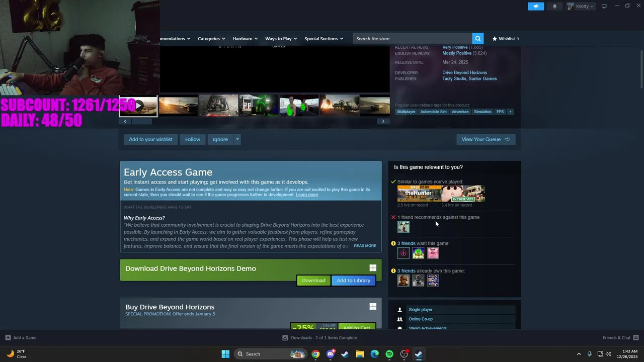Click the Online Co-op people icon
This screenshot has width=644, height=362.
click(400, 319)
